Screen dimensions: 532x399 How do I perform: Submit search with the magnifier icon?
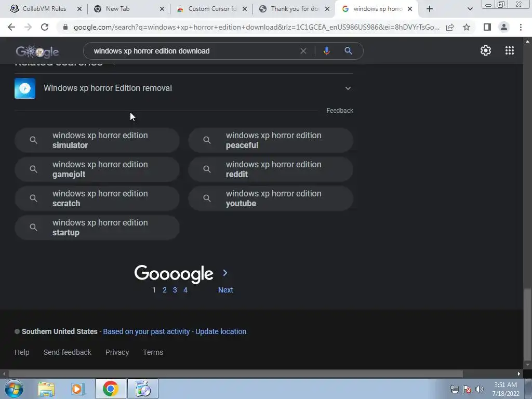348,51
